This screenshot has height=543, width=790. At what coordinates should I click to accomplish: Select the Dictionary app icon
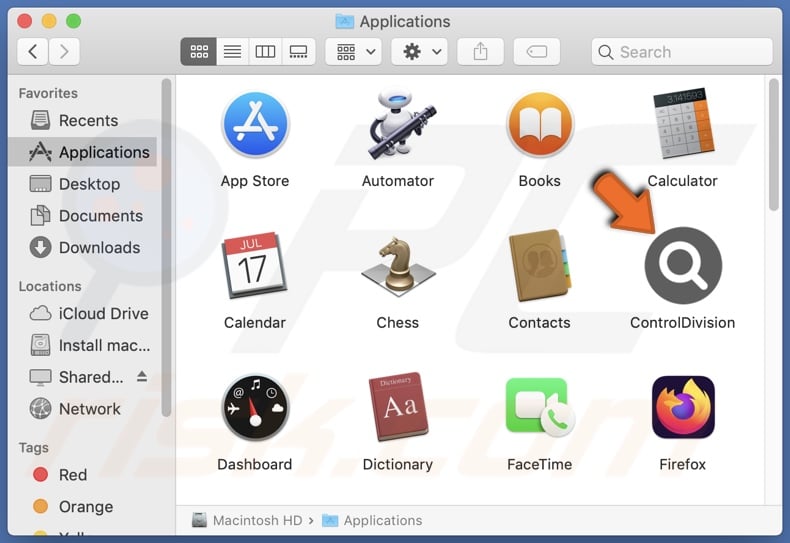pyautogui.click(x=398, y=408)
